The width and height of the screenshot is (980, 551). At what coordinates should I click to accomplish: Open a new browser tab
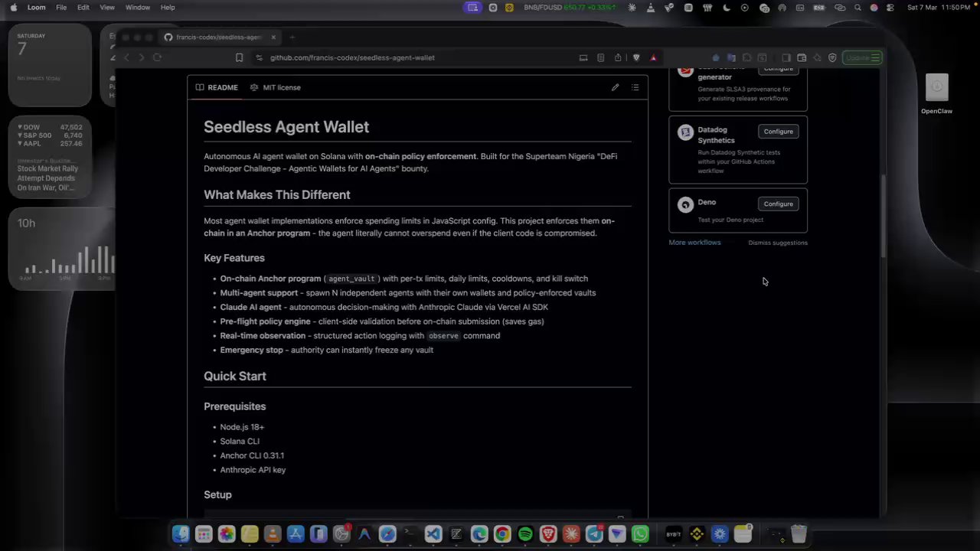(292, 37)
